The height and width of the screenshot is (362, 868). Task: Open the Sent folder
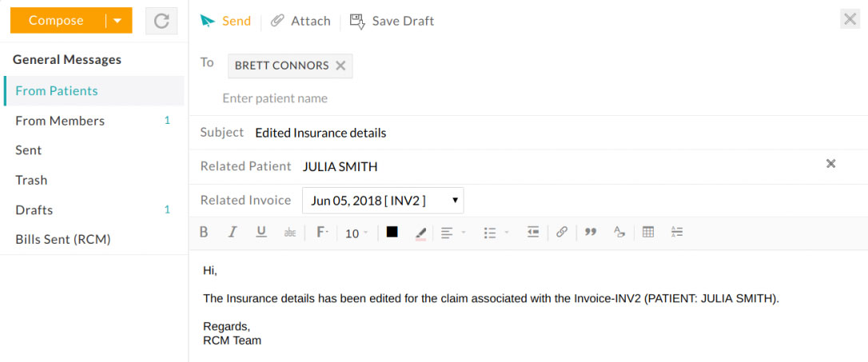point(29,150)
